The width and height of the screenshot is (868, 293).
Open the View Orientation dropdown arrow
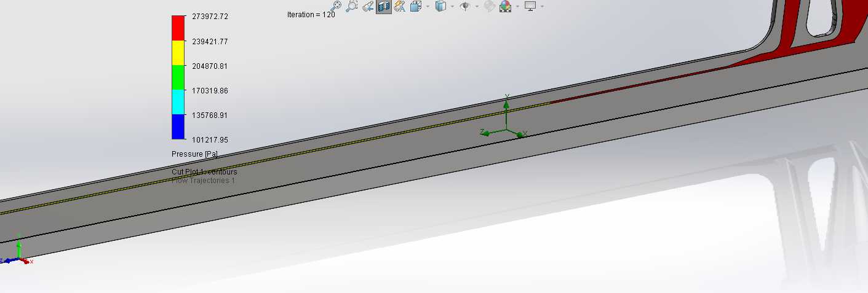click(x=428, y=7)
